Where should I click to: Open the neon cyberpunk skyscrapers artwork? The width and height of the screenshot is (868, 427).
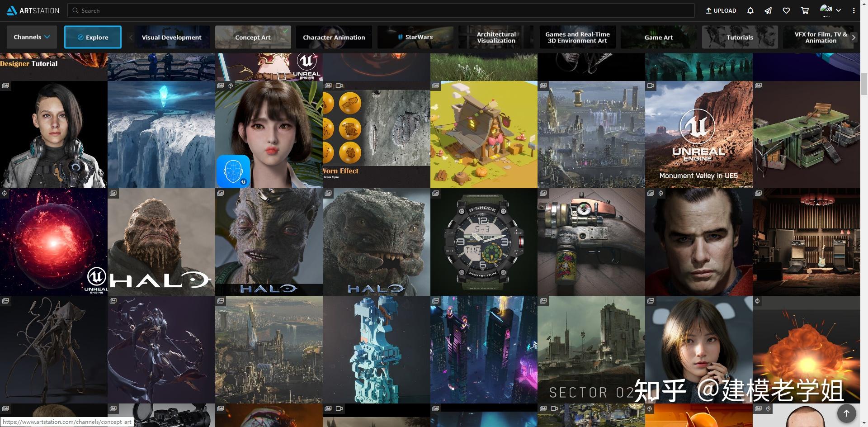coord(484,350)
